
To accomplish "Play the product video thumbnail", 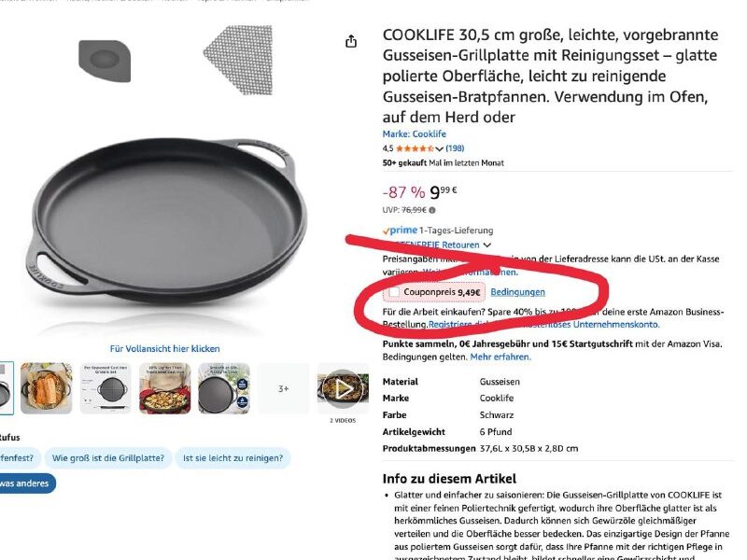I will click(343, 388).
